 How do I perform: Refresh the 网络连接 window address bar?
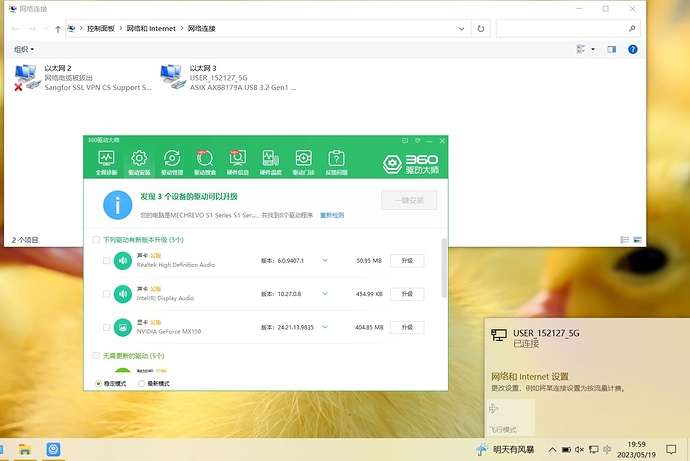tap(481, 29)
